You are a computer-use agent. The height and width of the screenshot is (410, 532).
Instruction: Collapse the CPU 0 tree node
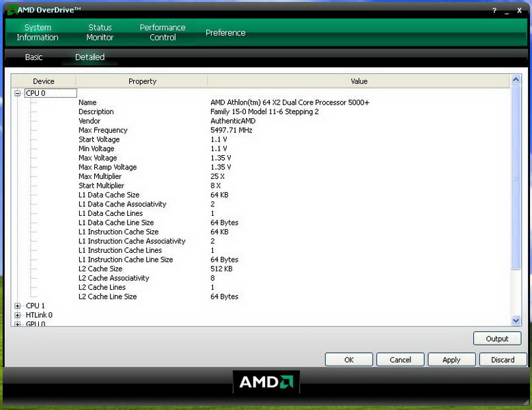[18, 93]
